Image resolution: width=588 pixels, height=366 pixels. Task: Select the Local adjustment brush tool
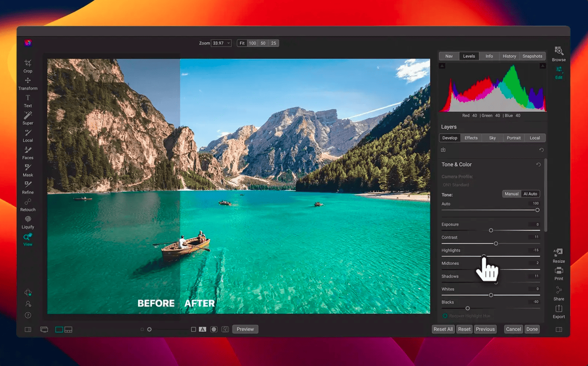coord(28,136)
